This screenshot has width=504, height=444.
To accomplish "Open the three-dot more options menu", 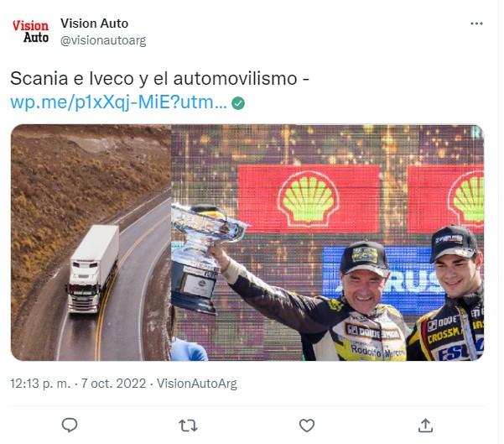I will (x=476, y=24).
